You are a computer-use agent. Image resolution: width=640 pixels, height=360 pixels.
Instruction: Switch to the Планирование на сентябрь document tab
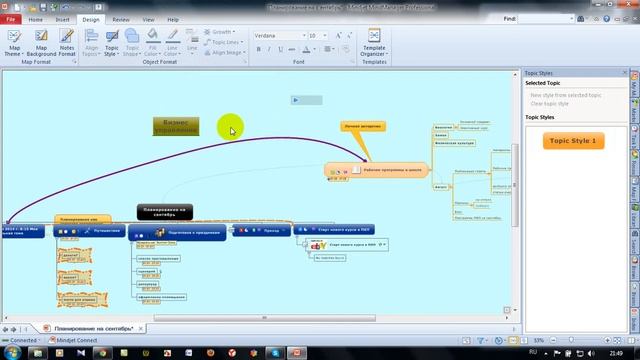coord(93,328)
